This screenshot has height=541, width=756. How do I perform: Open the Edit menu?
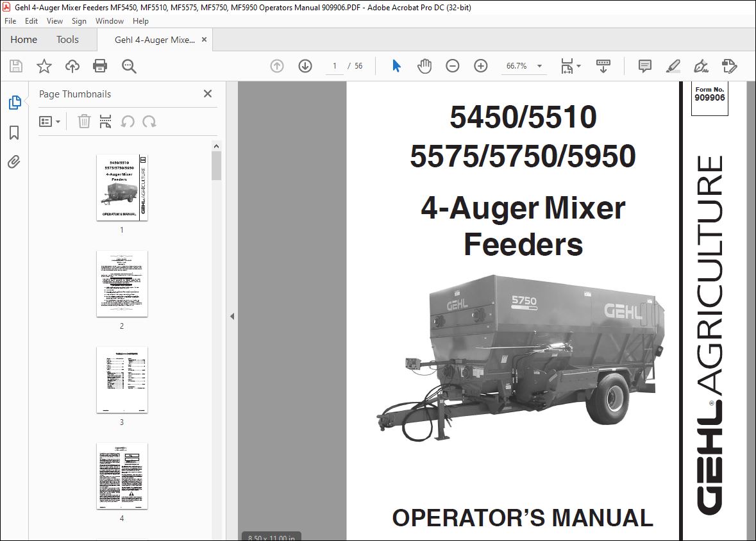pyautogui.click(x=31, y=21)
